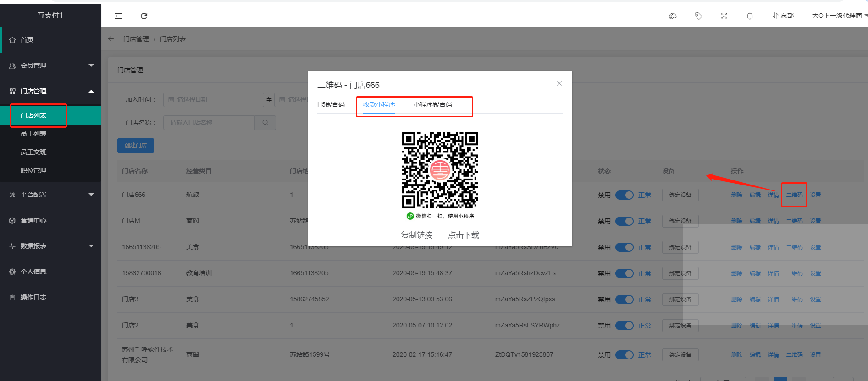Click the start date 请选择日期 field
This screenshot has height=381, width=868.
pyautogui.click(x=213, y=99)
